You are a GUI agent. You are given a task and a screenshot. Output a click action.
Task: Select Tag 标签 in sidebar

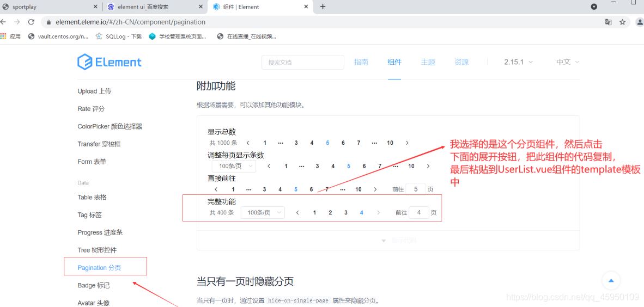[x=89, y=214]
